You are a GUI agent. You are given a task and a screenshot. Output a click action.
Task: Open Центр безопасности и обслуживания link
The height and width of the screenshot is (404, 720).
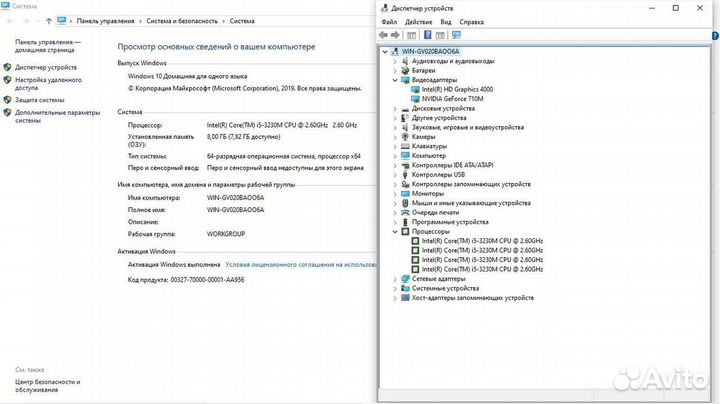pos(47,386)
